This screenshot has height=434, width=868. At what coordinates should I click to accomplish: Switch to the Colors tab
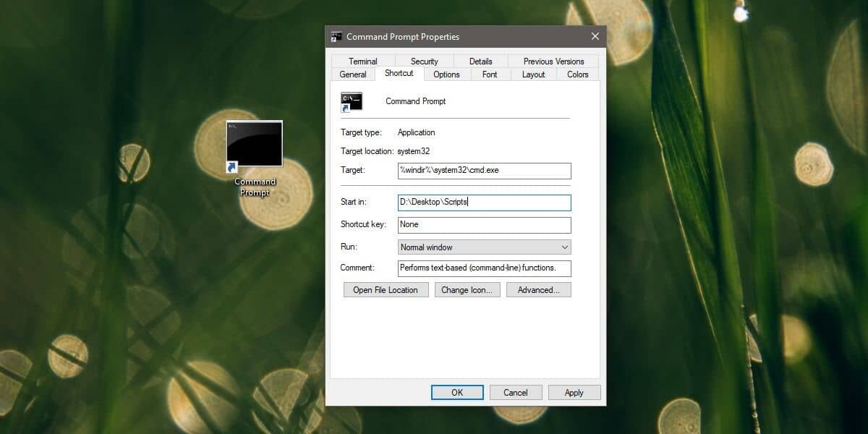click(x=576, y=74)
